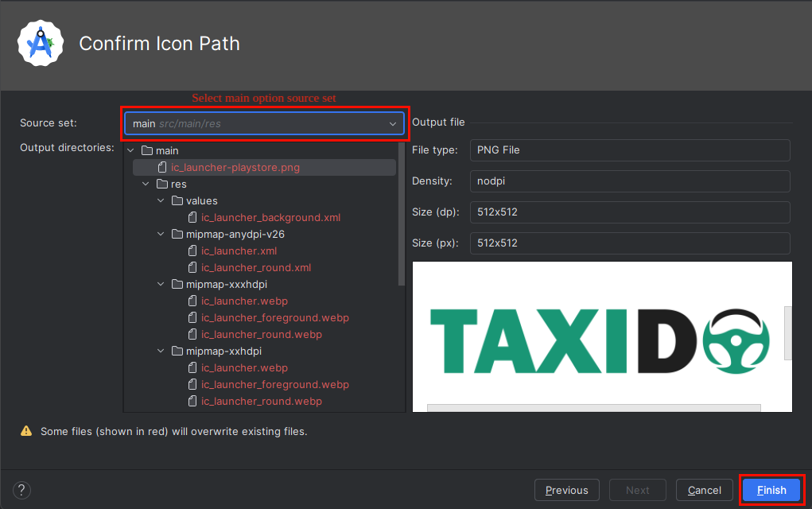Select ic_launcher_background.xml in the tree

point(259,218)
